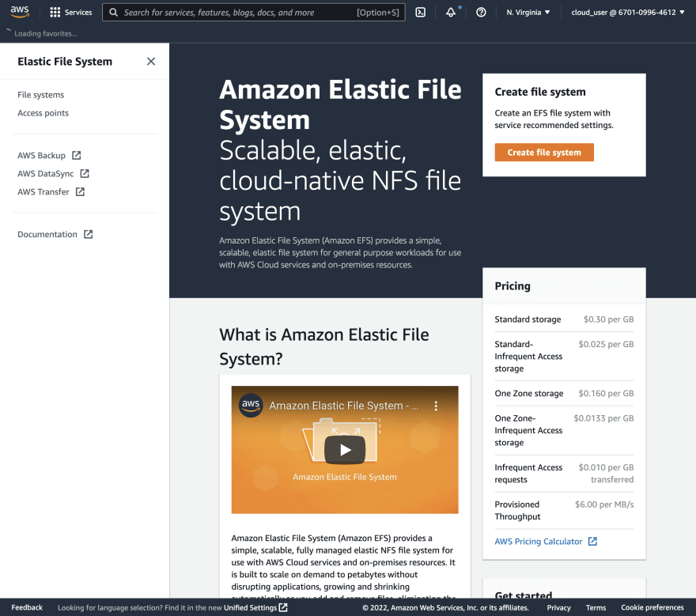Click the $6.00 per MB/s throughput price
The height and width of the screenshot is (616, 696).
[x=604, y=505]
